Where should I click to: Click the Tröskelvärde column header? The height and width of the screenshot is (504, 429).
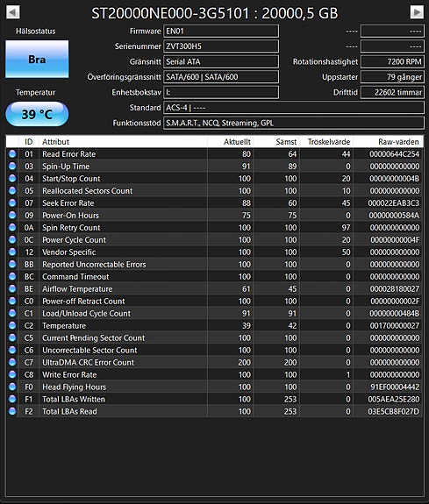[326, 142]
